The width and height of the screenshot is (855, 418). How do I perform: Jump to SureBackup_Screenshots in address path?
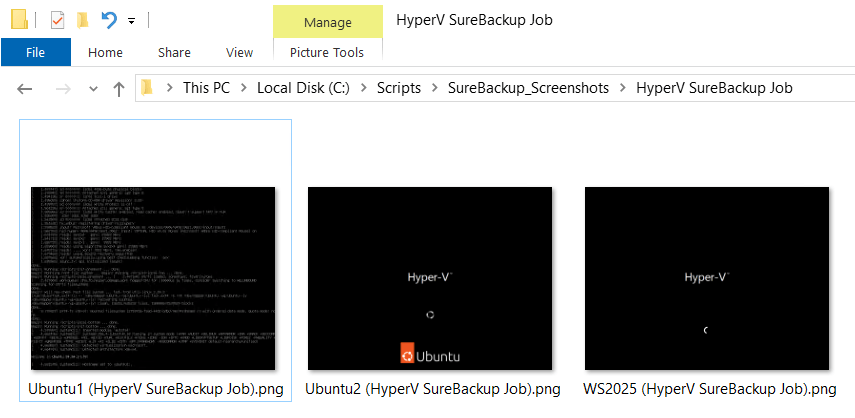coord(528,88)
